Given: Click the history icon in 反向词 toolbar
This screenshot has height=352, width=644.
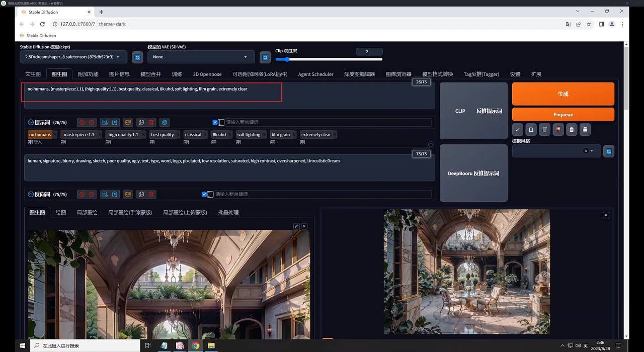Looking at the screenshot, I should click(105, 194).
